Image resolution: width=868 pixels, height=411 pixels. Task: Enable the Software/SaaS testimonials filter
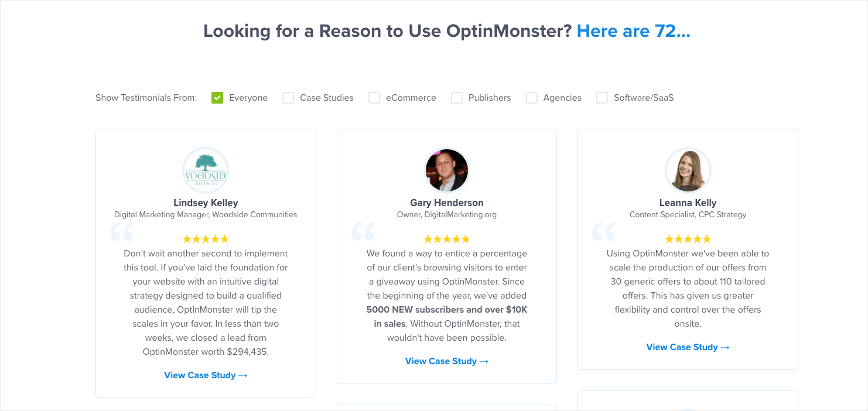602,98
